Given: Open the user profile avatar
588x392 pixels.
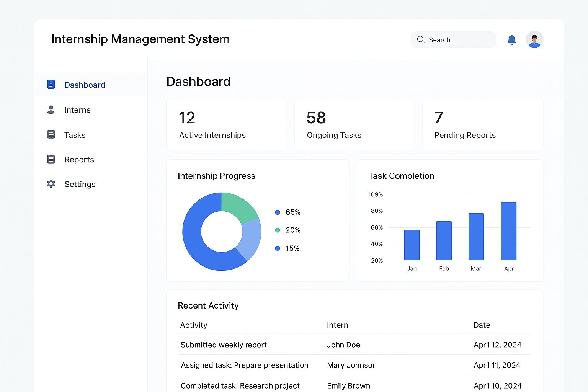Looking at the screenshot, I should [534, 39].
